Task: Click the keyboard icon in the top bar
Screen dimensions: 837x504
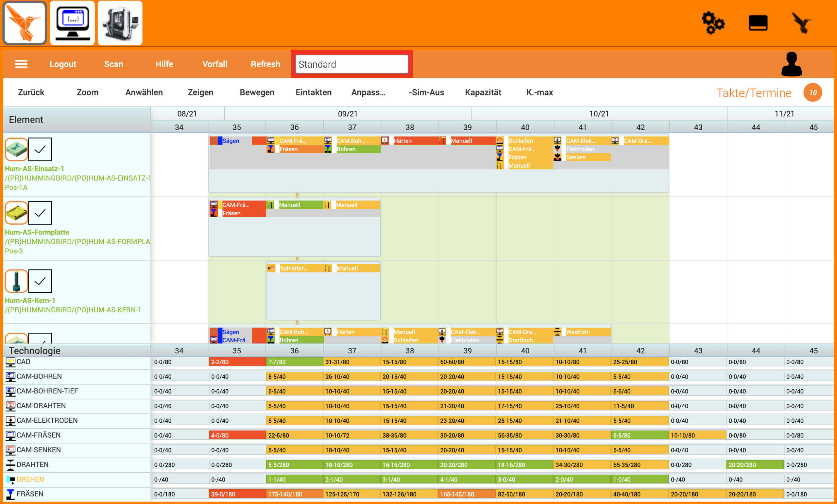Action: [758, 23]
